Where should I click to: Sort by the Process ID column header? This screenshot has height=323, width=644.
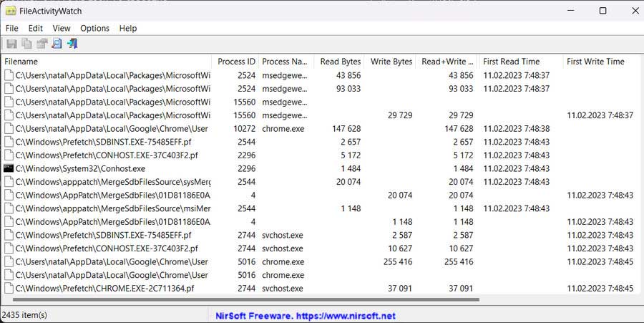tap(235, 62)
